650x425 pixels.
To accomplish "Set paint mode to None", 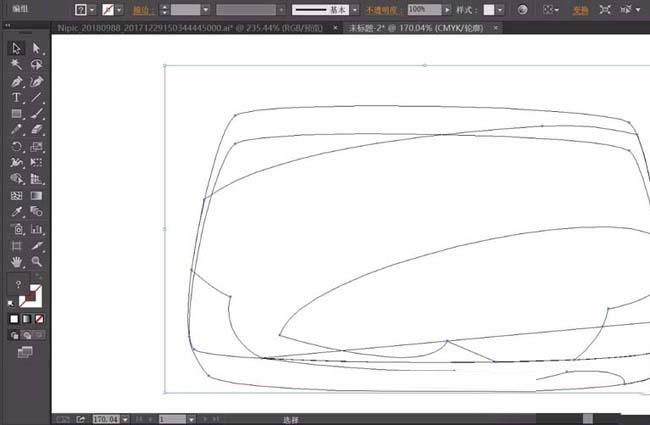I will point(40,319).
